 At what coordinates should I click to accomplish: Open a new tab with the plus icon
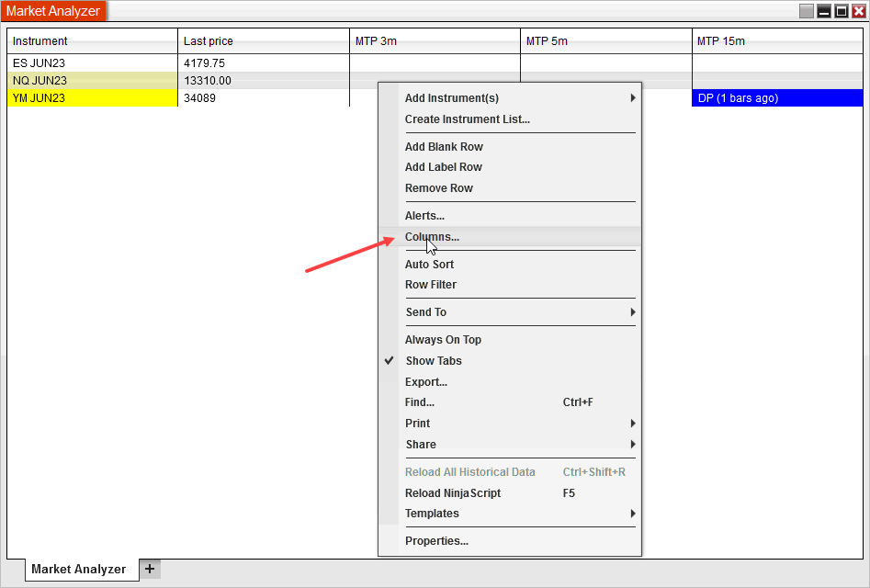150,569
